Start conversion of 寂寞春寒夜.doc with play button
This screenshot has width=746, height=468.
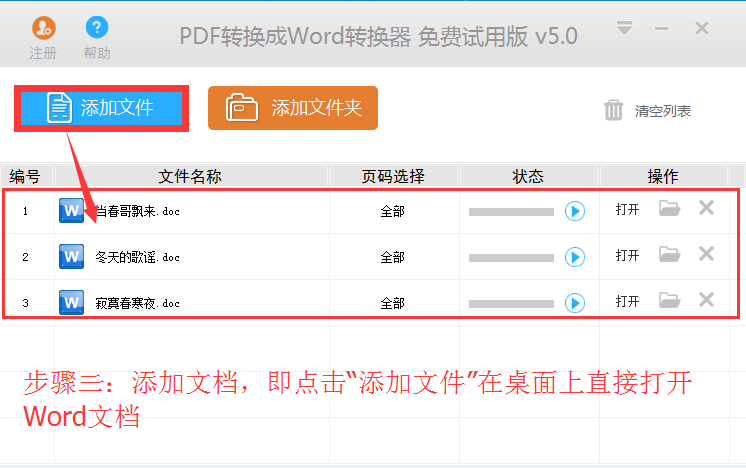[575, 303]
